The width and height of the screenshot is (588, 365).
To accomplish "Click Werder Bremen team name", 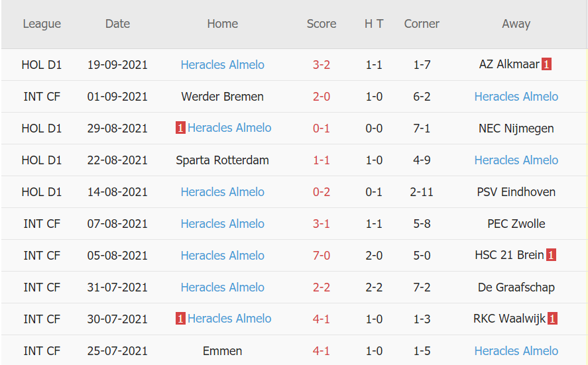I will point(222,97).
